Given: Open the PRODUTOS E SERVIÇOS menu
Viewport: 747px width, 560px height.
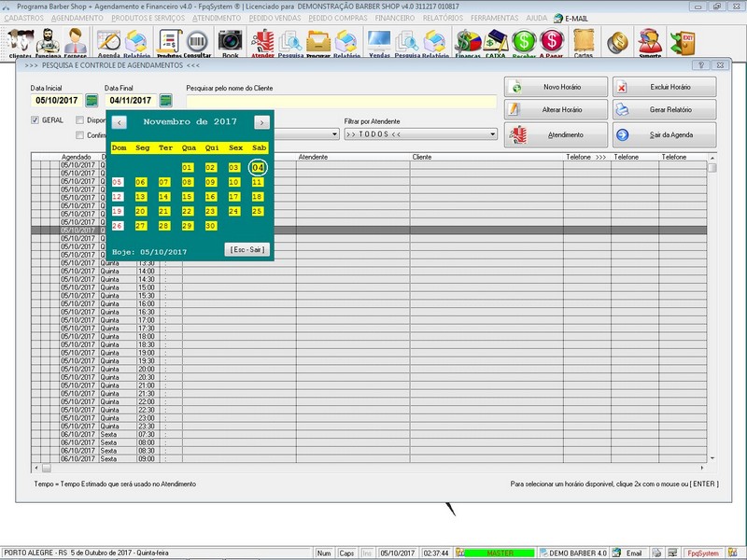Looking at the screenshot, I should click(x=148, y=18).
